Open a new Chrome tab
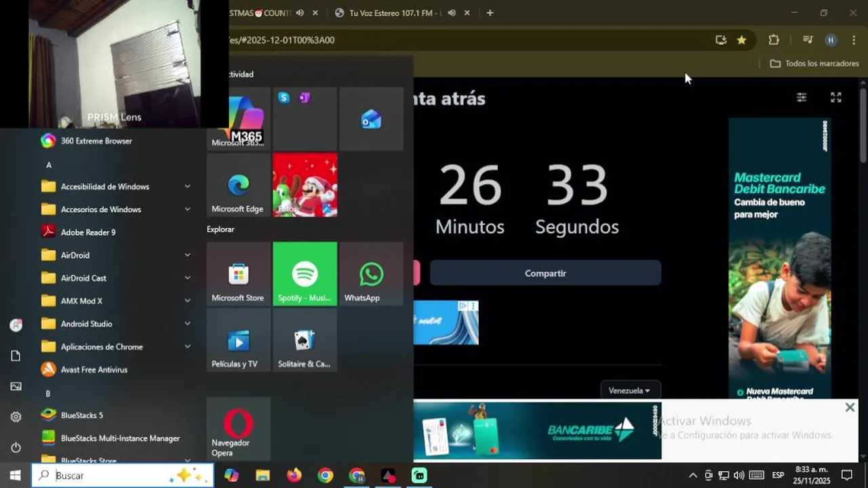 pos(490,13)
